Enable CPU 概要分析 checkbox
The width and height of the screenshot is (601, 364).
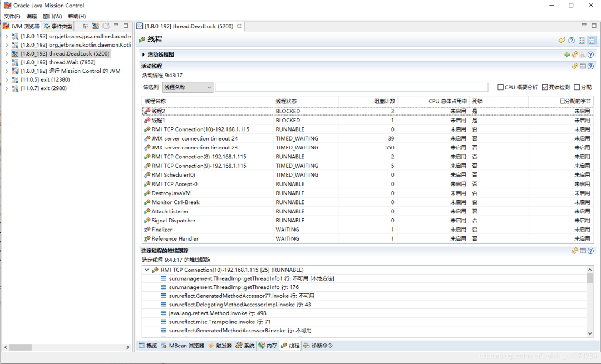coord(501,87)
